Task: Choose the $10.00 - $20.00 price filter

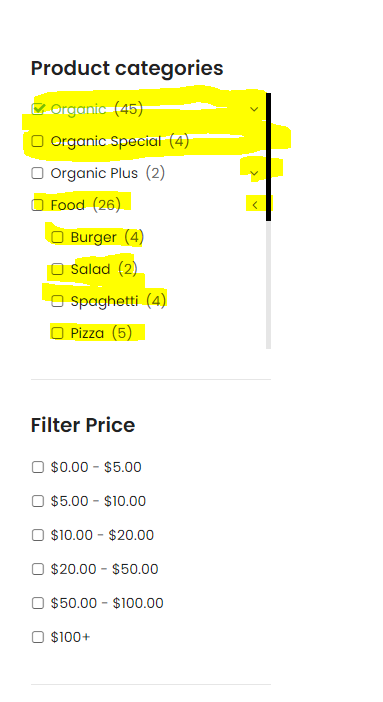Action: pos(38,535)
